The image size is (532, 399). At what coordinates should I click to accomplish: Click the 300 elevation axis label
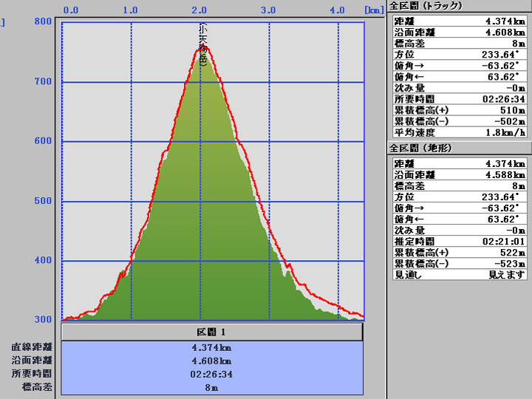coord(41,320)
